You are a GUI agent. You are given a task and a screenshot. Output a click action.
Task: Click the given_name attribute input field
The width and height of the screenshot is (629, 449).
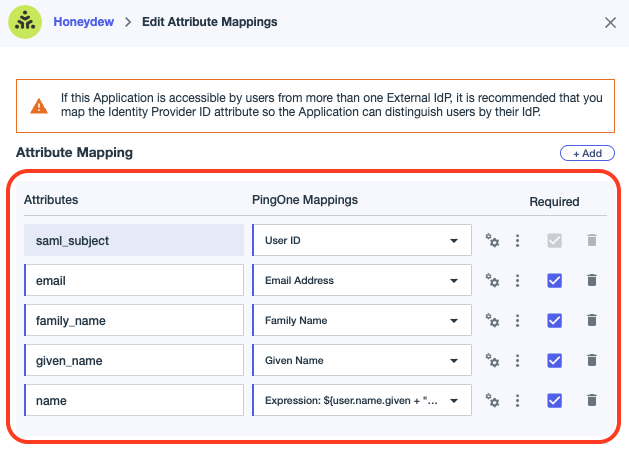(134, 360)
